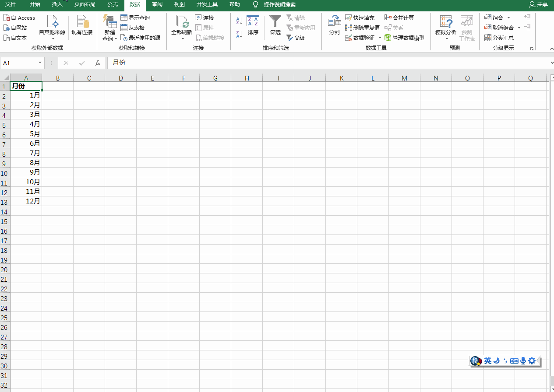
Task: Click the IME microphone voice input icon
Action: coord(523,361)
